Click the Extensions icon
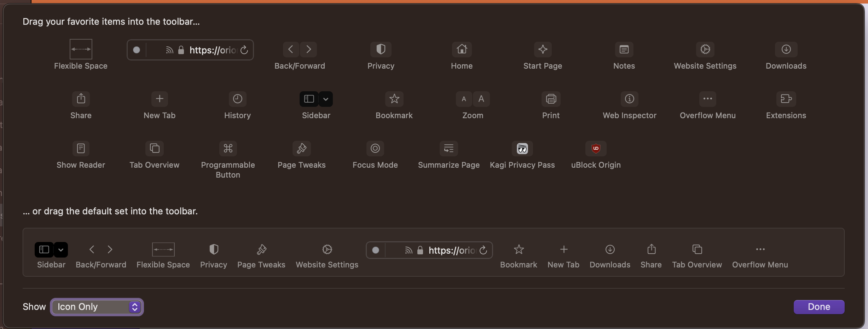The width and height of the screenshot is (868, 329). [x=786, y=99]
